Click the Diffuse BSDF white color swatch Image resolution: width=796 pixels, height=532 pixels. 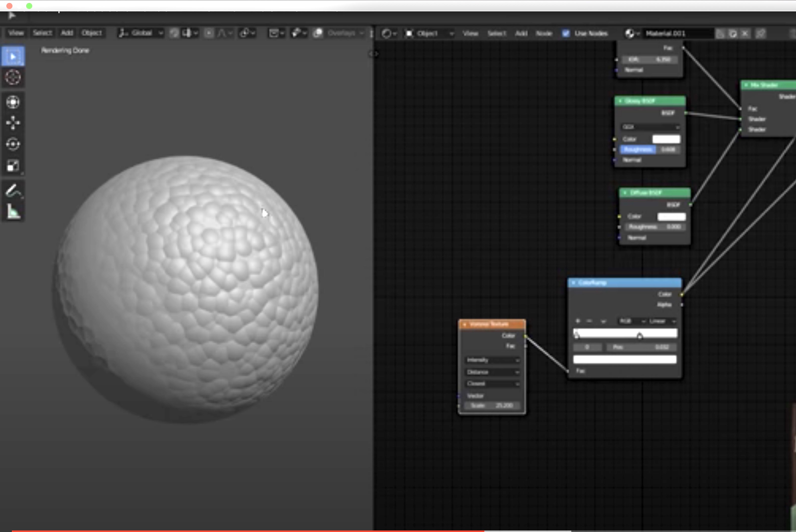[x=672, y=217]
